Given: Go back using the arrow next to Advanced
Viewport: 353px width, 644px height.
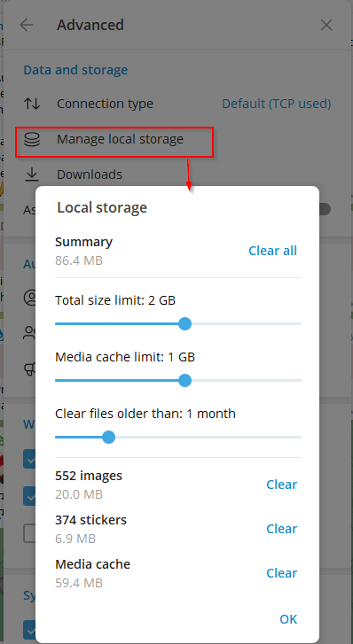Looking at the screenshot, I should point(27,26).
